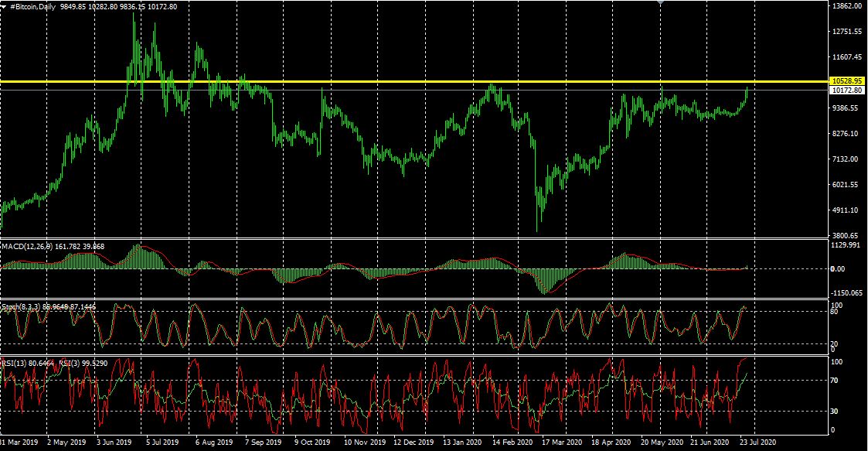This screenshot has width=868, height=451.
Task: Click the 20 May 2020 date label
Action: 662,442
